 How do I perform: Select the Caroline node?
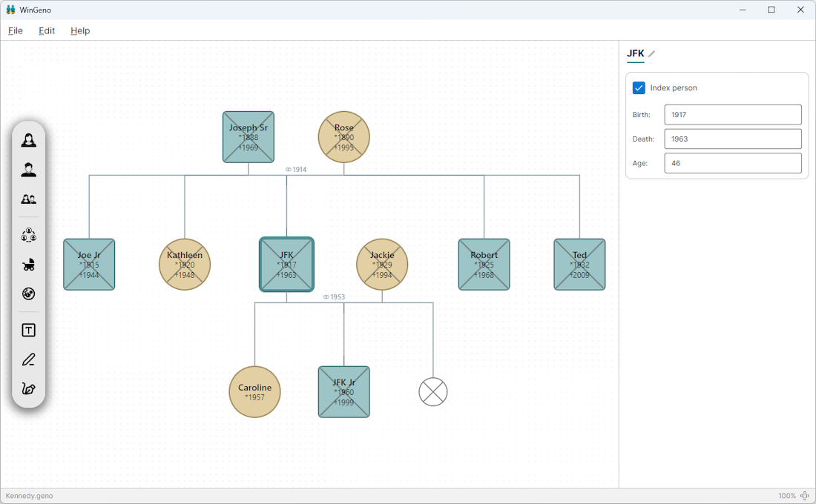pos(255,392)
